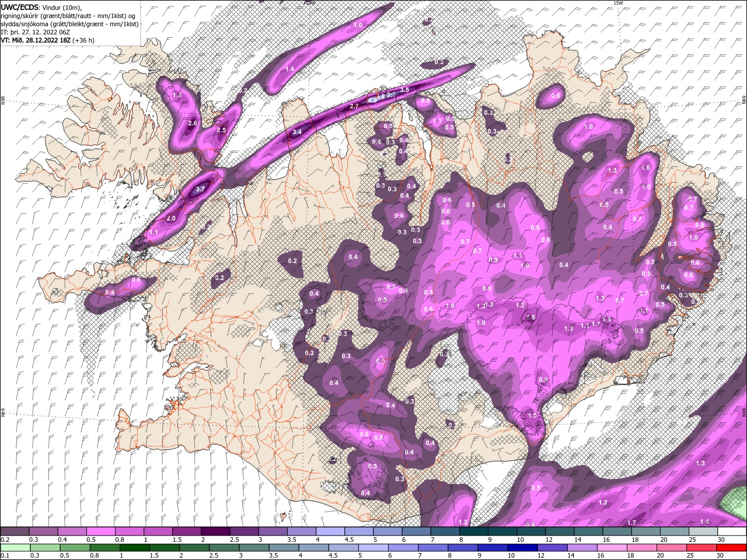Click the '3.7' precipitation value on the map
Screen dimensions: 747x560
(x=200, y=189)
